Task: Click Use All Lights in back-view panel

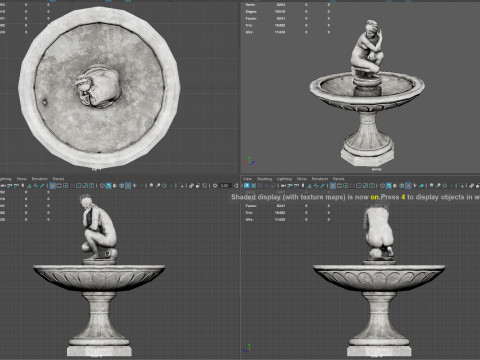Action: pyautogui.click(x=415, y=186)
